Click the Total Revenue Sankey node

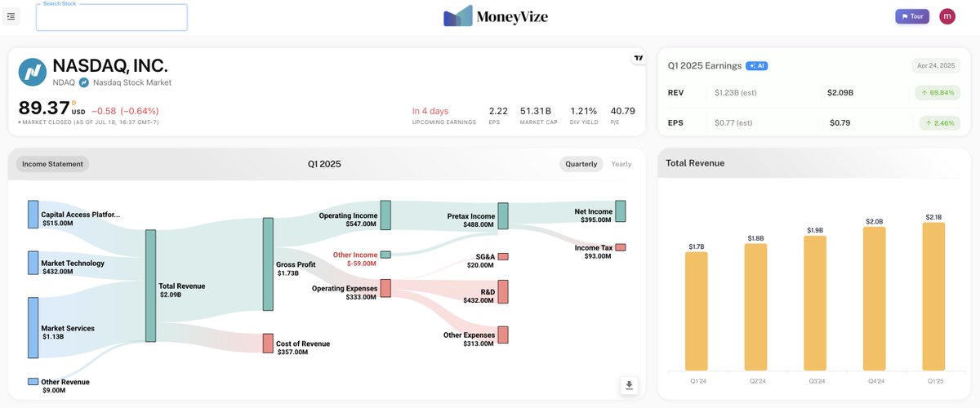[x=150, y=286]
